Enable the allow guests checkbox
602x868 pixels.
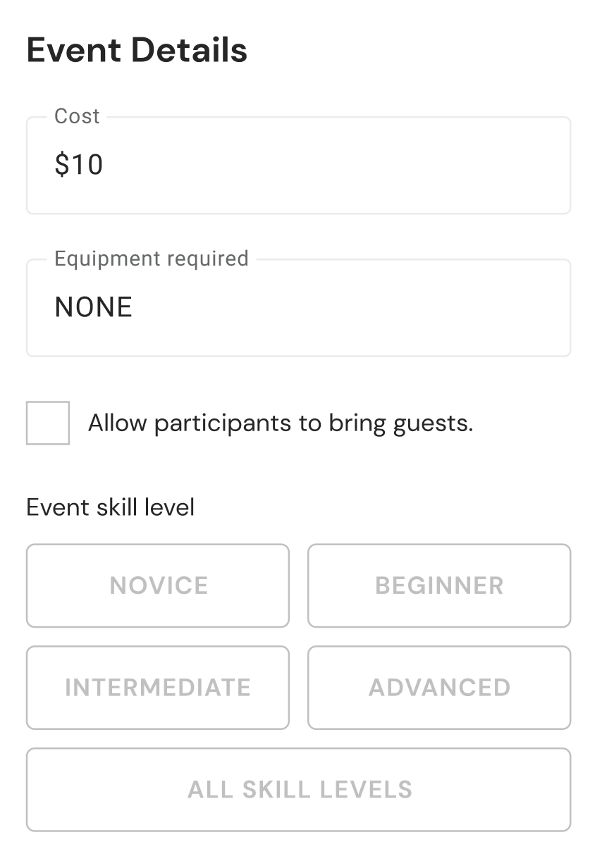pyautogui.click(x=48, y=423)
